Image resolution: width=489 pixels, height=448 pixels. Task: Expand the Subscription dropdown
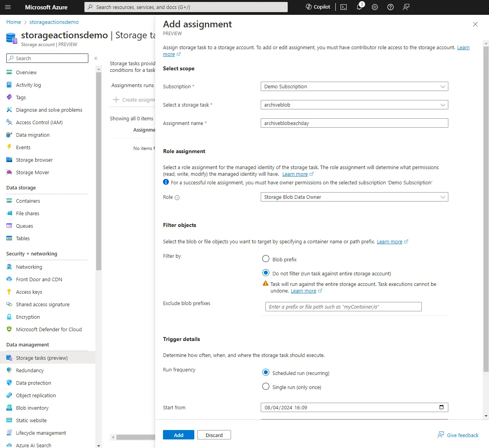point(354,86)
